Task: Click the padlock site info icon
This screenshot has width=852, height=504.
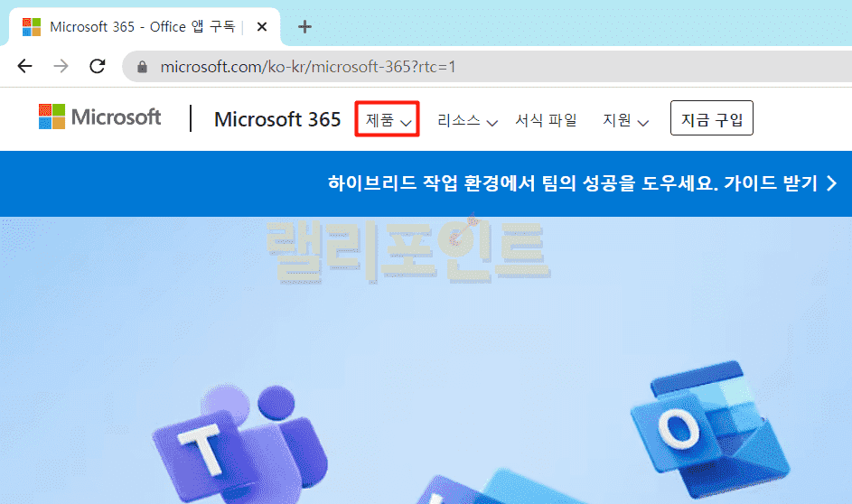Action: (141, 67)
